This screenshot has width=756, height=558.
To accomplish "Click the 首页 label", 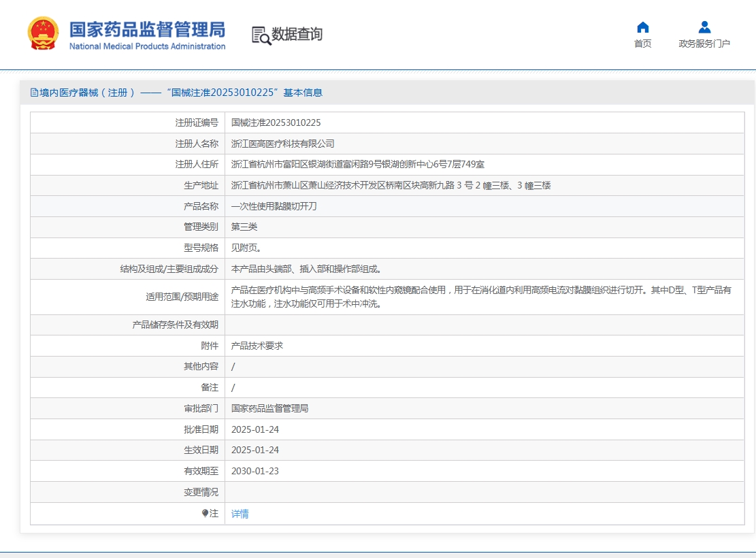I will click(642, 44).
